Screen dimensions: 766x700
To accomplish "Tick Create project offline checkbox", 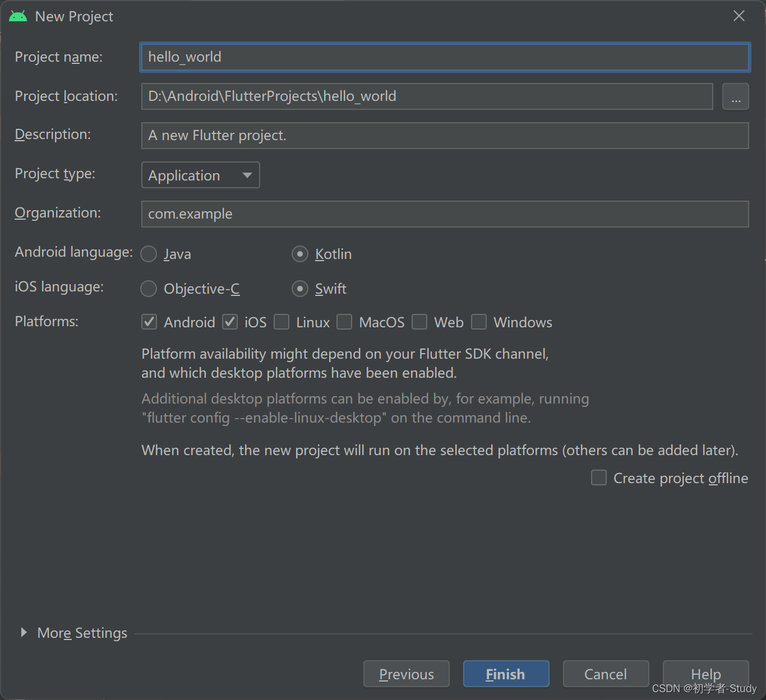I will (599, 478).
